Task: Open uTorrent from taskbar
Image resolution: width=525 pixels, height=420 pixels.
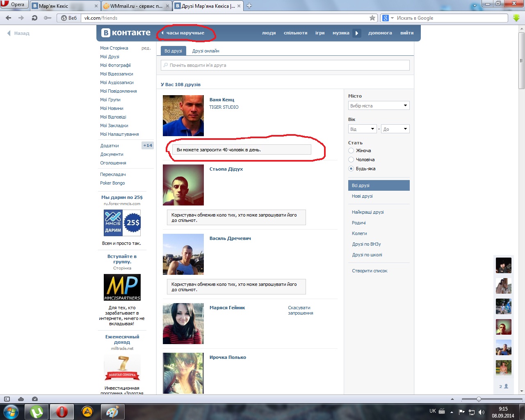Action: pyautogui.click(x=37, y=411)
